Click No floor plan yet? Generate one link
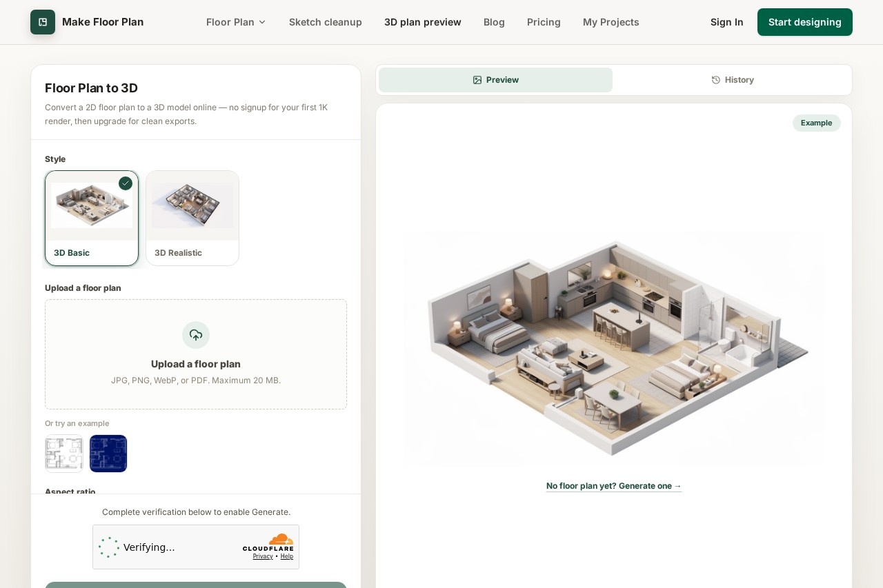This screenshot has width=883, height=588. (x=614, y=486)
